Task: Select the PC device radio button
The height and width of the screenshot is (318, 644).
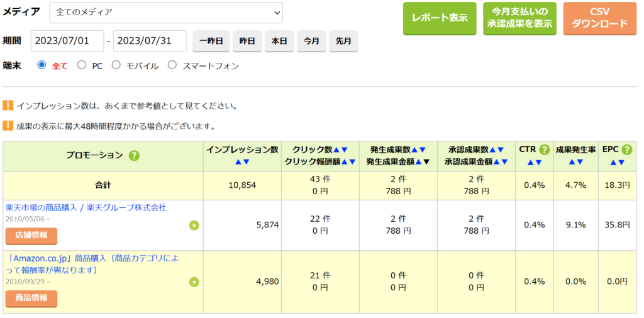Action: 82,65
